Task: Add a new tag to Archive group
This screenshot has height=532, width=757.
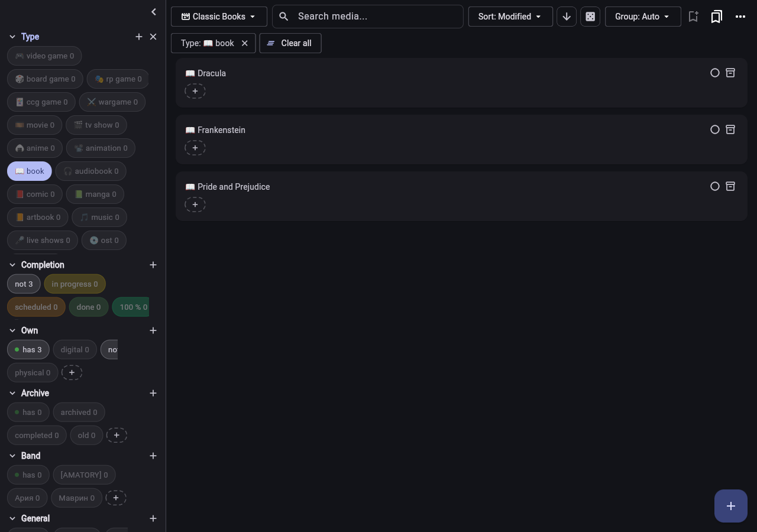Action: 153,393
